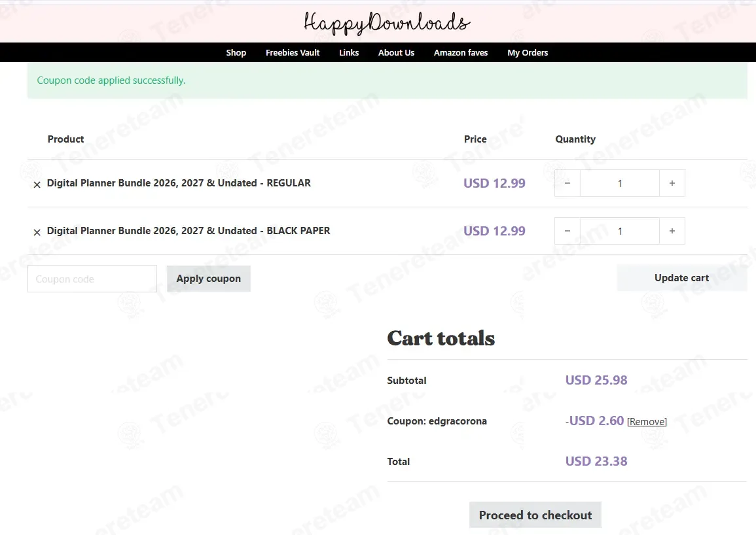Click the Update cart button

click(682, 277)
